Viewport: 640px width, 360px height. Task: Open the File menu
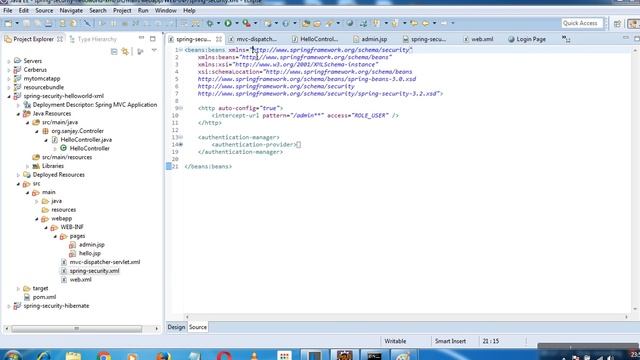[8, 10]
